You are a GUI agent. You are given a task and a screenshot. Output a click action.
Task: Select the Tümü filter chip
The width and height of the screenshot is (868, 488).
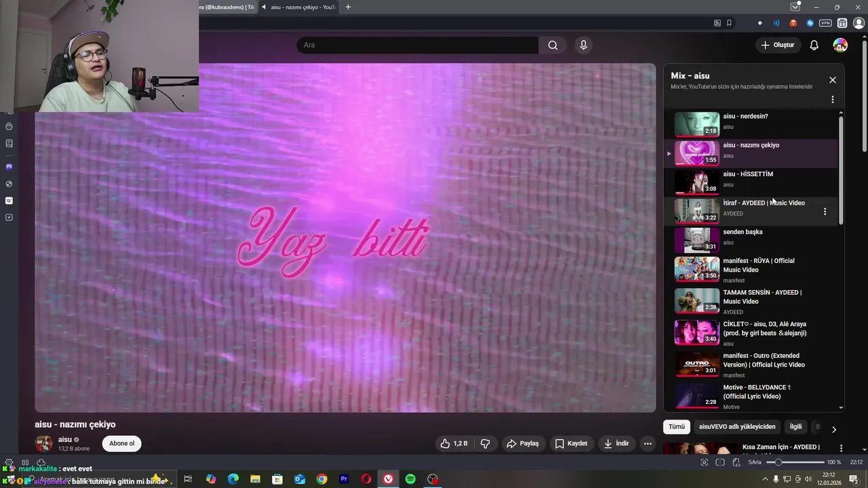click(677, 427)
